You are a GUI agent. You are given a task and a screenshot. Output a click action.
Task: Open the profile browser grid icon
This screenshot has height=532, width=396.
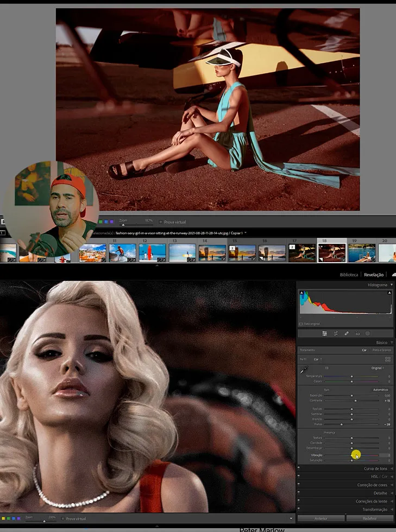click(387, 359)
